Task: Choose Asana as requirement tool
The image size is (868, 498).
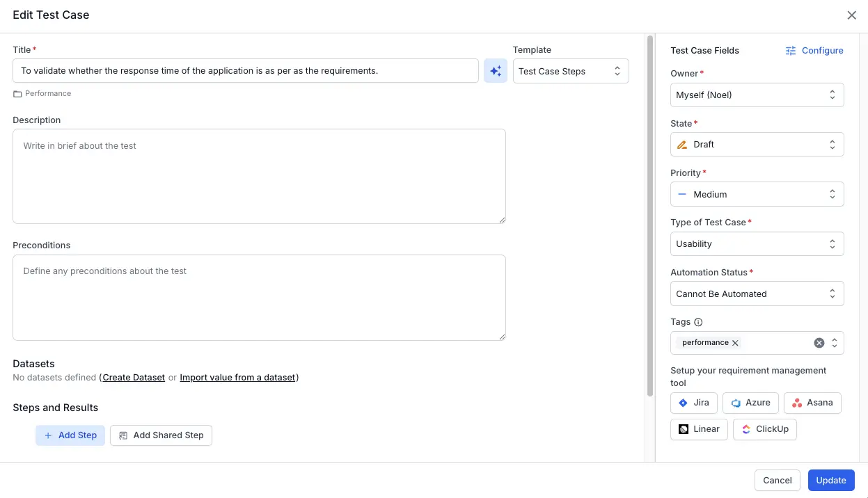Action: tap(812, 403)
